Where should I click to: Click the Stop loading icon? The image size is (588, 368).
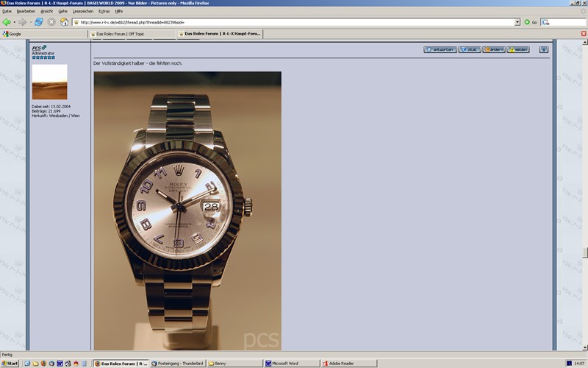point(51,22)
